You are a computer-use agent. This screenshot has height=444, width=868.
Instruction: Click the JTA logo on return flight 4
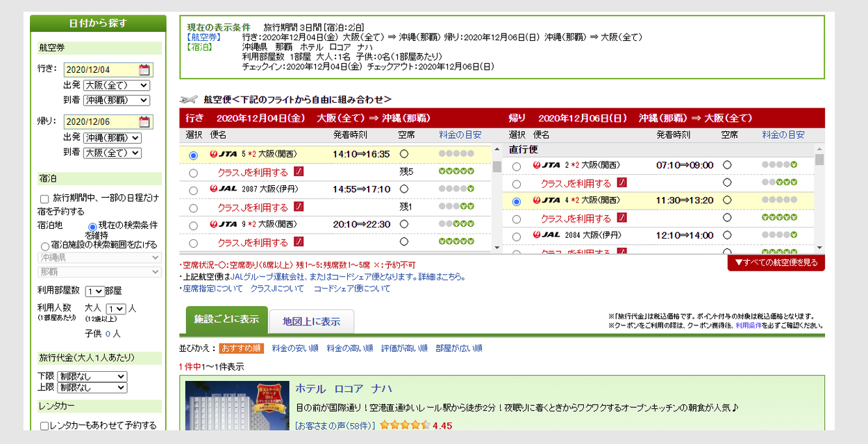coord(546,200)
